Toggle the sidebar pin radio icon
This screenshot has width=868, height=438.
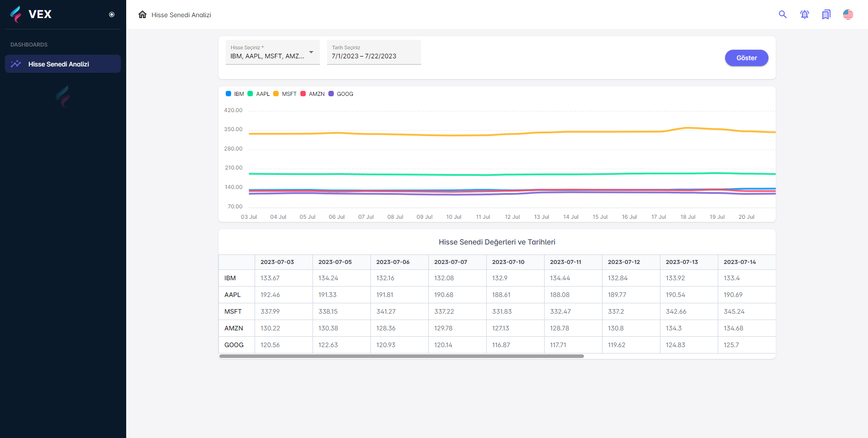[112, 14]
